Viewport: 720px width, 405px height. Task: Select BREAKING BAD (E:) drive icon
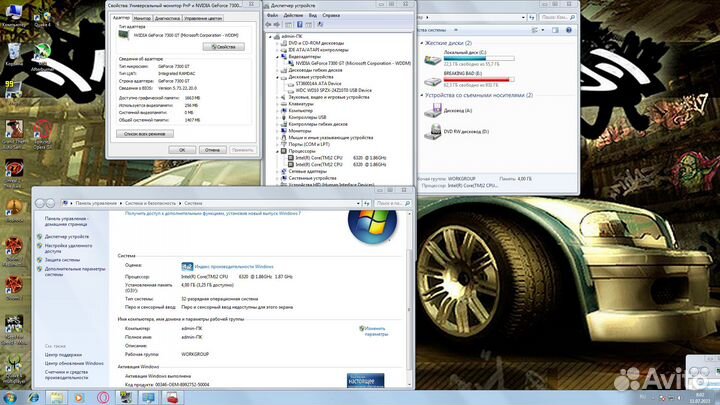433,80
